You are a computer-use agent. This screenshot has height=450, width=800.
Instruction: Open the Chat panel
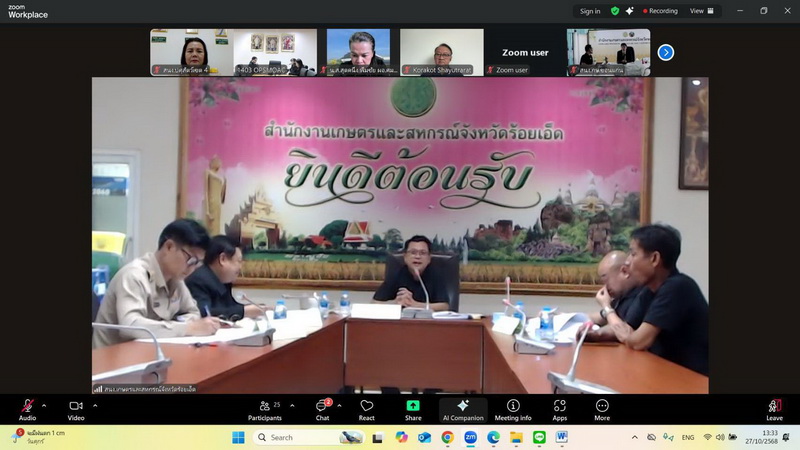click(x=322, y=408)
